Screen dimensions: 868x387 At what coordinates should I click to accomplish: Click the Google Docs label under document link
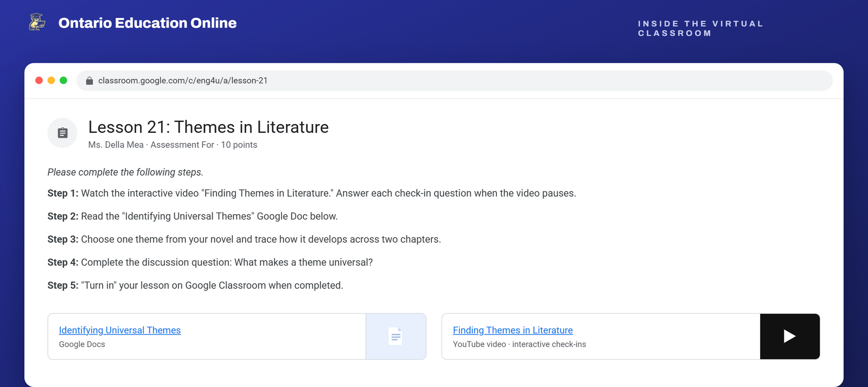tap(82, 344)
